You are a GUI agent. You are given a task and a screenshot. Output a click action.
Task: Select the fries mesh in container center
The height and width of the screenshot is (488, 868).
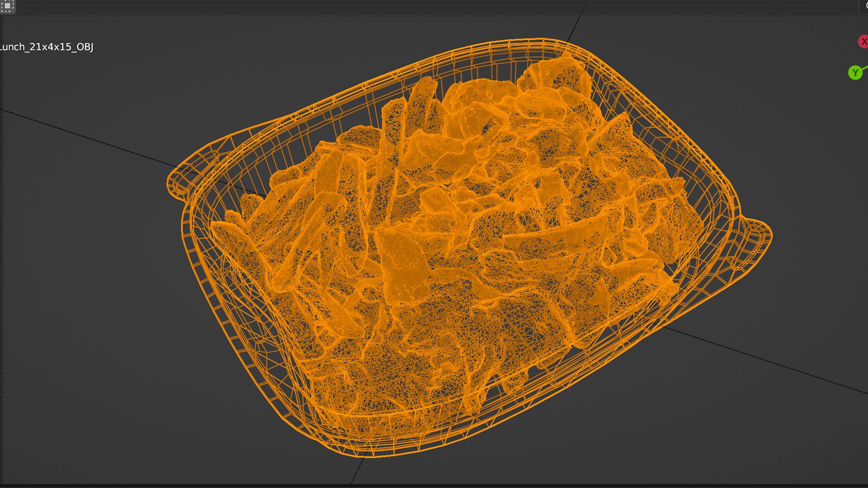(452, 244)
